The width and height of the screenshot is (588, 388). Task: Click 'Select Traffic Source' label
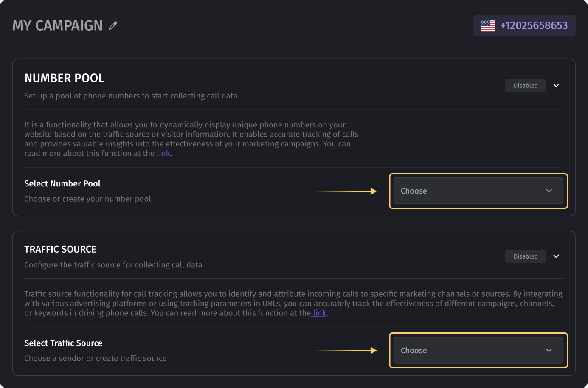[x=63, y=343]
